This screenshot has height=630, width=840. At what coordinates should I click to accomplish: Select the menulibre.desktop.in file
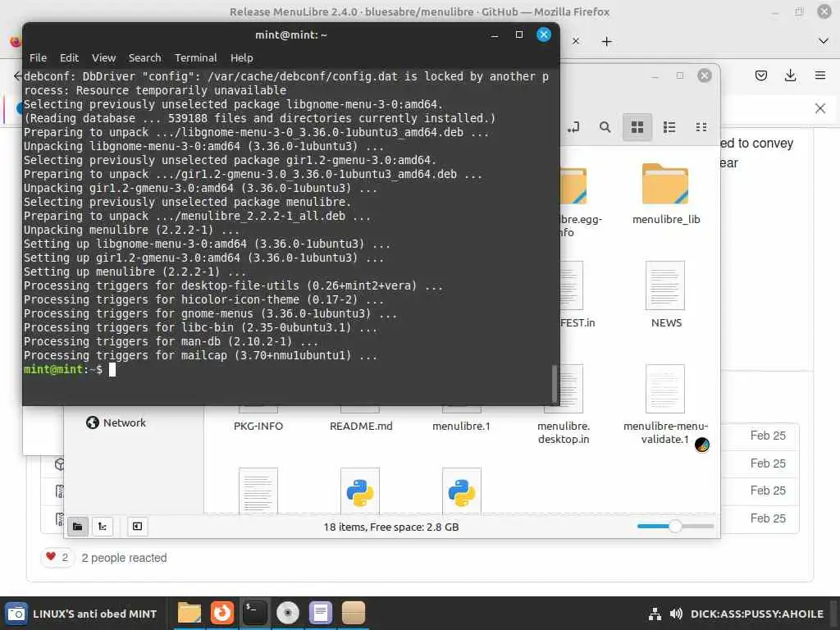[x=564, y=405]
